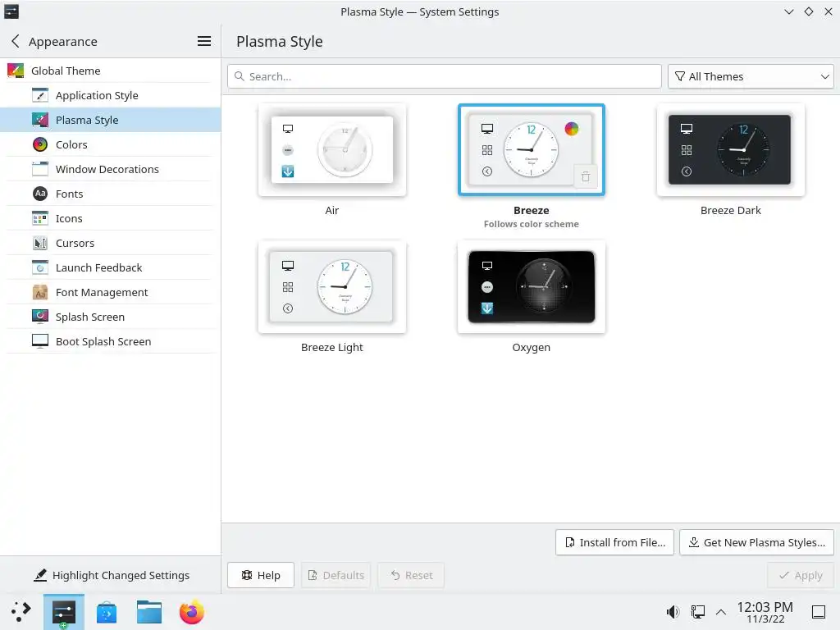
Task: Click the Window Decorations icon
Action: [40, 169]
